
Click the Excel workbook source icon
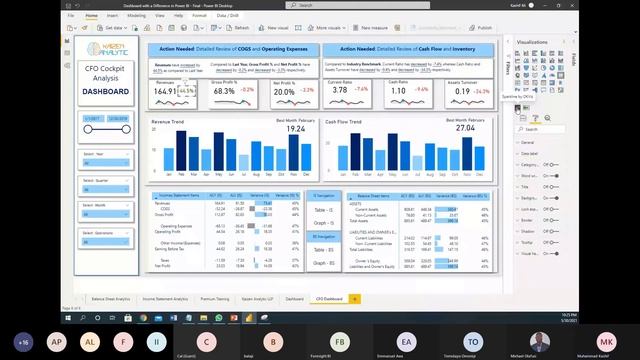tap(135, 28)
